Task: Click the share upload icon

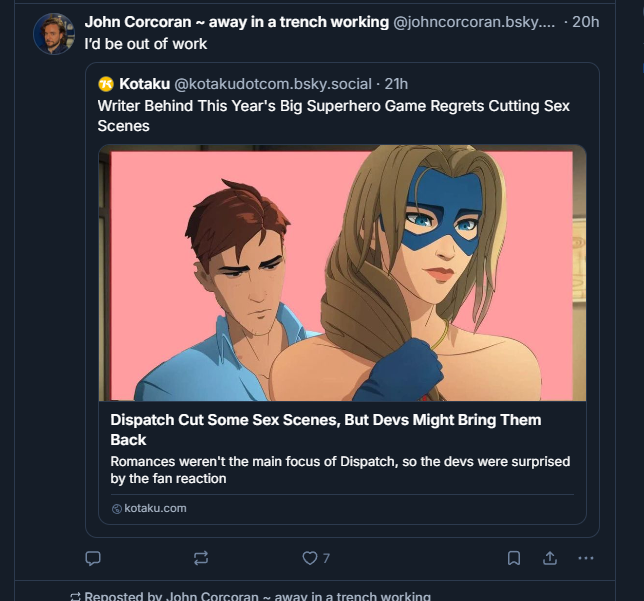Action: (549, 558)
